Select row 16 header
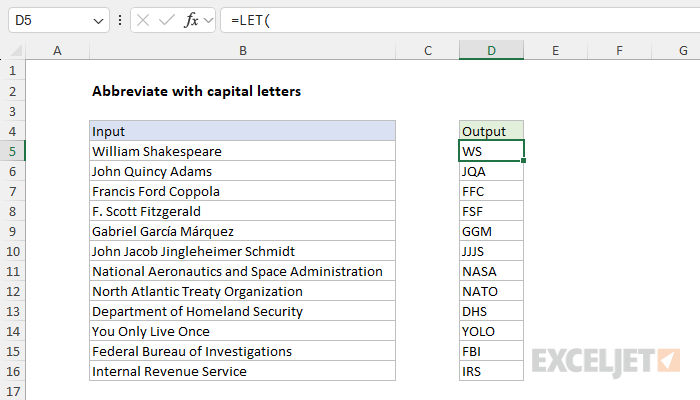The image size is (700, 400). pyautogui.click(x=12, y=371)
